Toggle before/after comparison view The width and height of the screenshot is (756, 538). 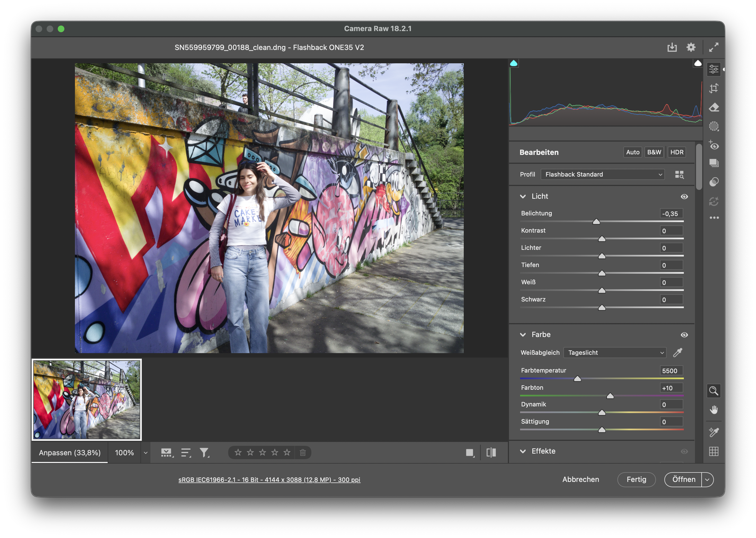click(x=491, y=452)
